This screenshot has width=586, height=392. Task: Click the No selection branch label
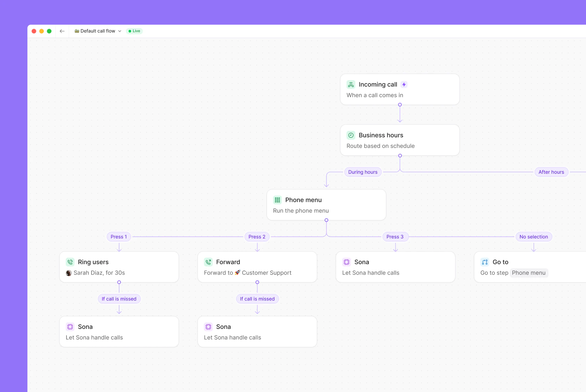[534, 236]
